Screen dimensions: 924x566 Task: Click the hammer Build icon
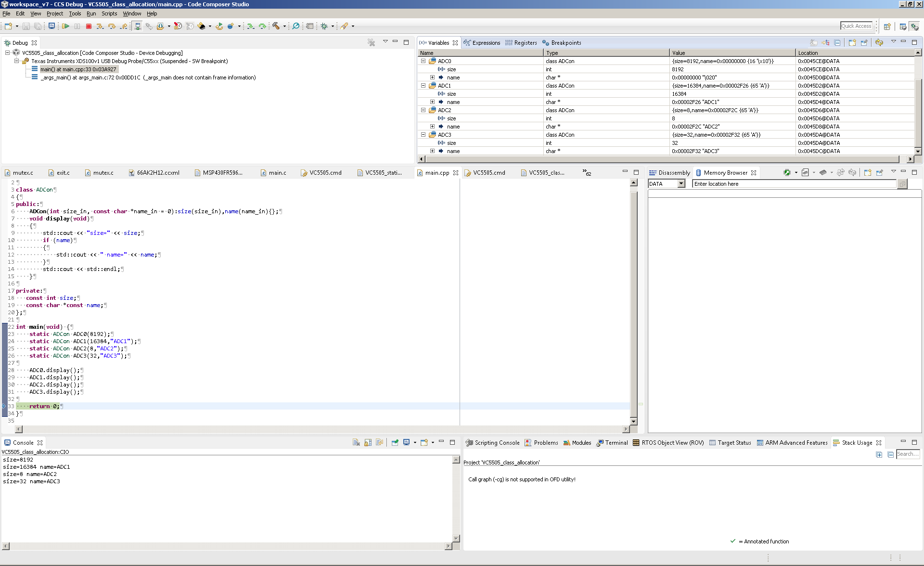(x=276, y=26)
